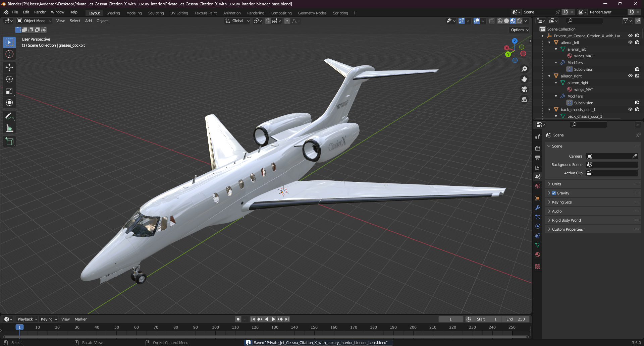Image resolution: width=644 pixels, height=346 pixels.
Task: Open the Render properties tab
Action: coord(538,148)
